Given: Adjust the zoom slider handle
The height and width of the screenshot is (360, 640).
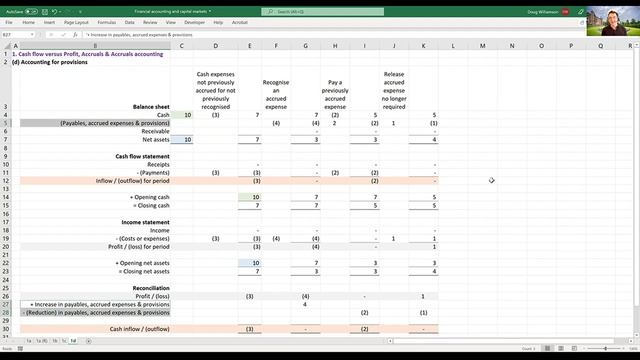Looking at the screenshot, I should click(605, 349).
